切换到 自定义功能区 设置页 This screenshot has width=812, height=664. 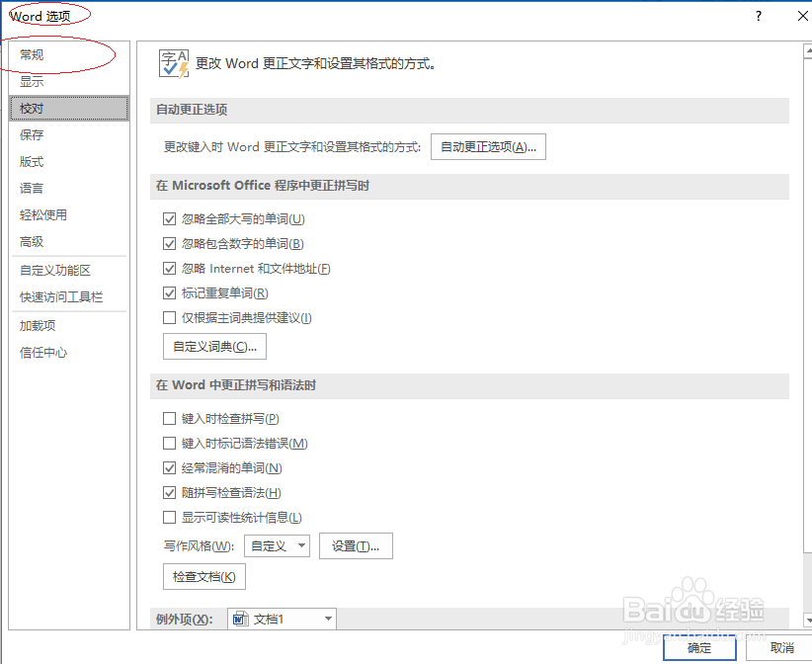[x=54, y=268]
